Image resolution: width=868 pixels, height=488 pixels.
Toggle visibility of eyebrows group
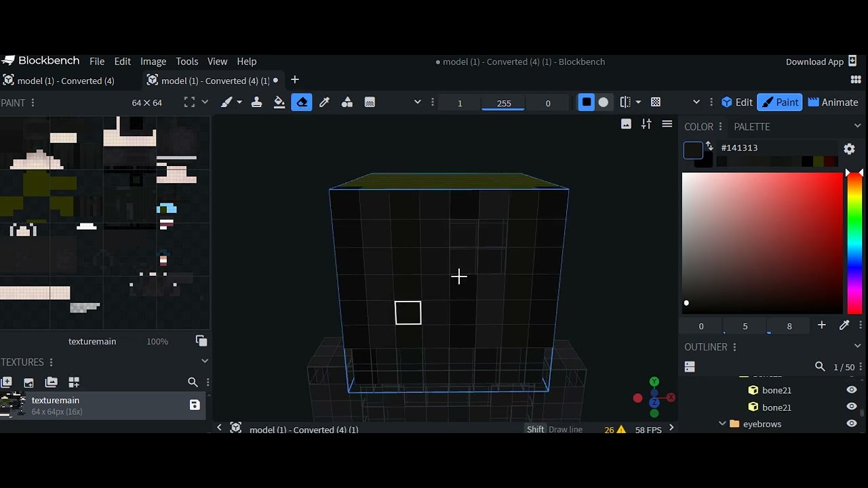click(x=852, y=424)
